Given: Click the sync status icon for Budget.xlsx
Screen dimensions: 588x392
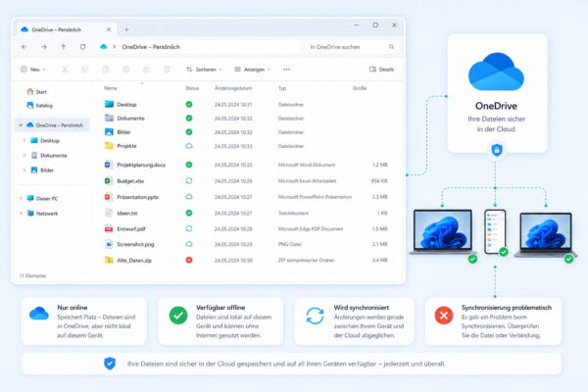Looking at the screenshot, I should point(189,180).
